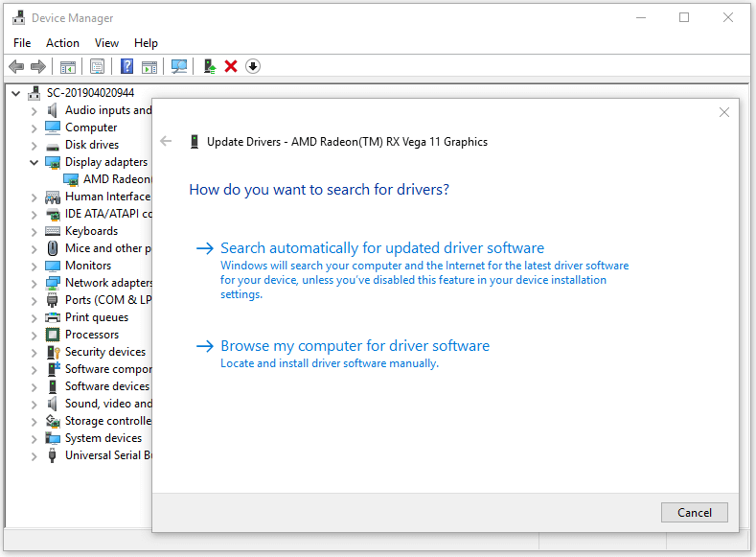Screen dimensions: 756x557
Task: Expand the Software devices node arrow
Action: click(x=34, y=387)
